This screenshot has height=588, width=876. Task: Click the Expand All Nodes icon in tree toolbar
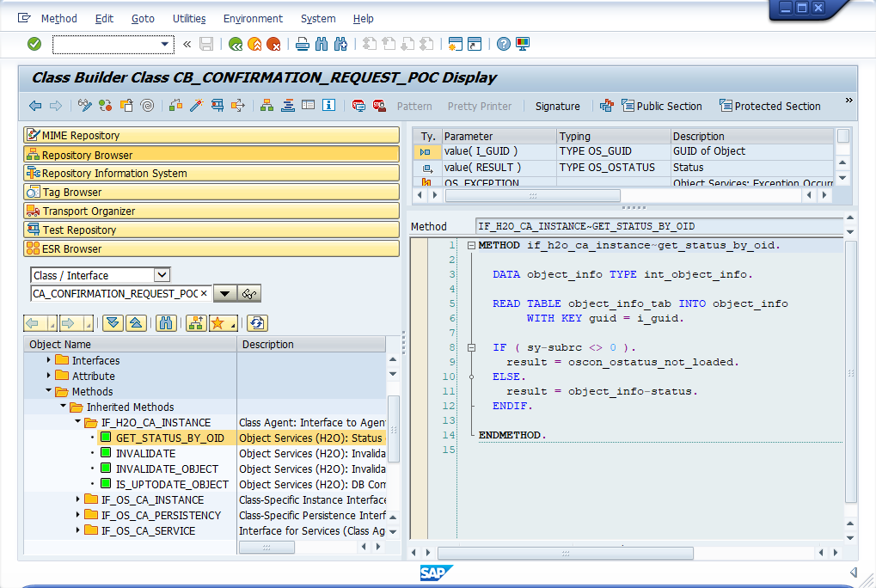tap(113, 322)
